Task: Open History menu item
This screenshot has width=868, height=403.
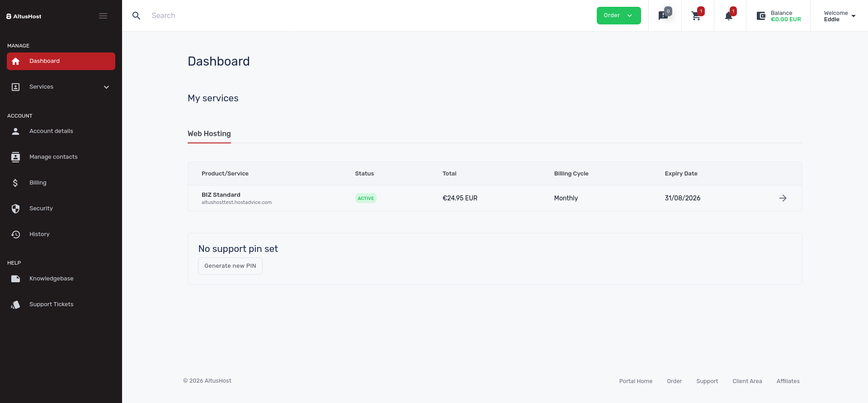Action: point(61,234)
